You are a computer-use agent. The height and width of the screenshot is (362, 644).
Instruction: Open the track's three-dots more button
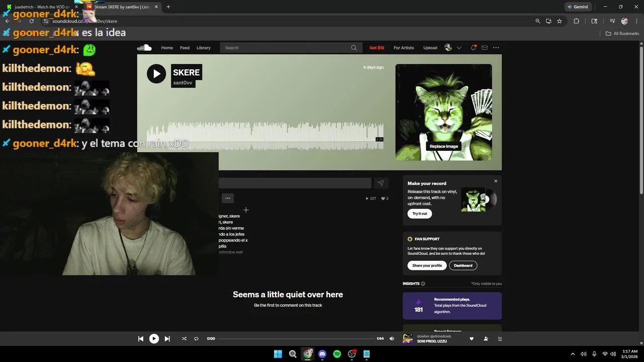click(228, 198)
